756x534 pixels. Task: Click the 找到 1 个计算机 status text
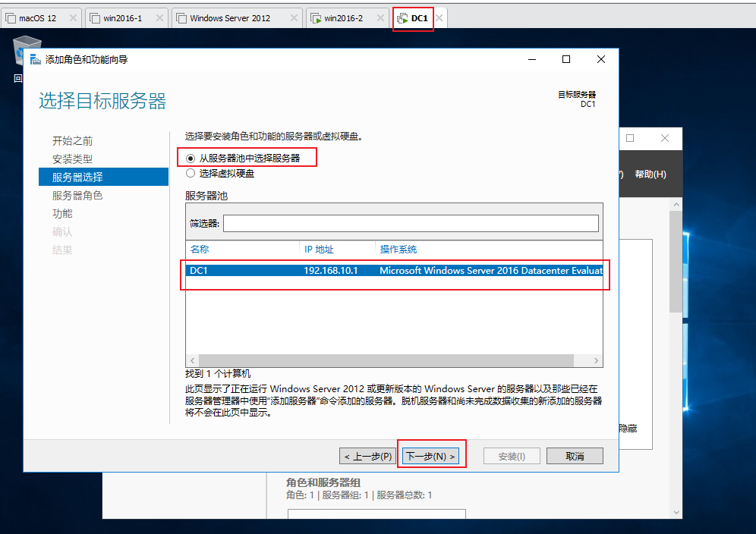(218, 373)
